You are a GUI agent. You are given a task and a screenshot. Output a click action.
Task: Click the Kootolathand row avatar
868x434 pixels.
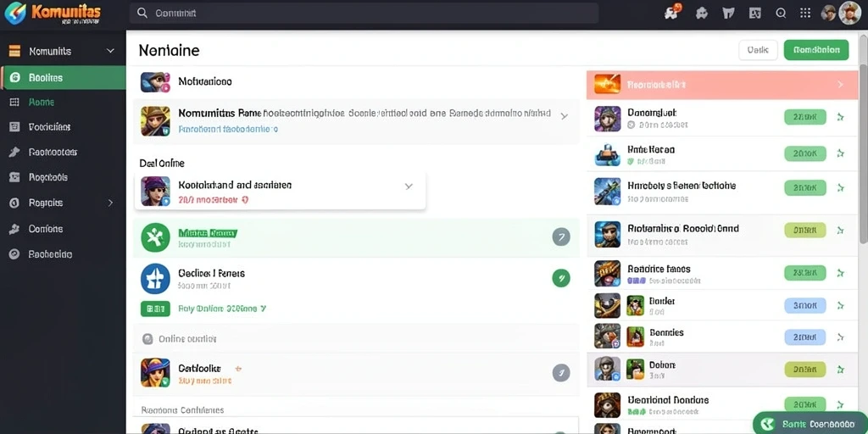(155, 191)
